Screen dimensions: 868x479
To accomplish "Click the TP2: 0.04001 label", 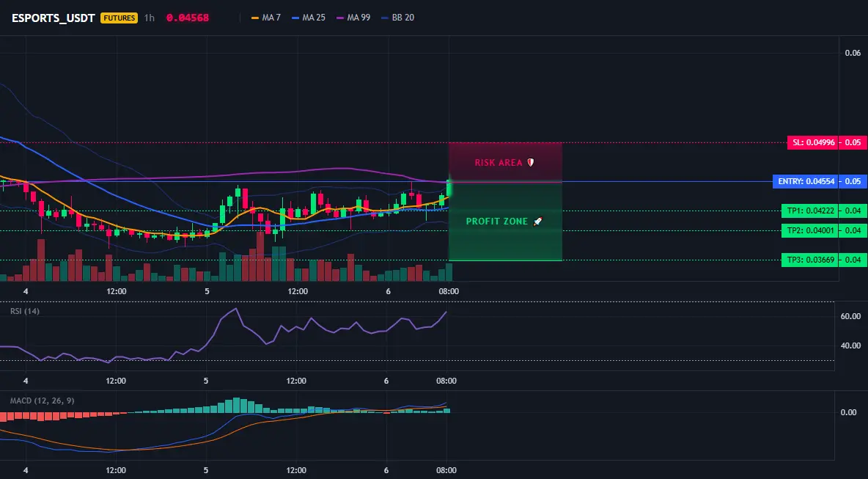I will (810, 230).
